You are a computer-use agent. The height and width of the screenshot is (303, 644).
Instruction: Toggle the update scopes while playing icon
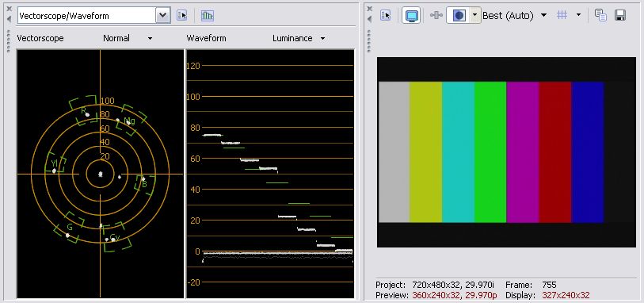pos(208,16)
